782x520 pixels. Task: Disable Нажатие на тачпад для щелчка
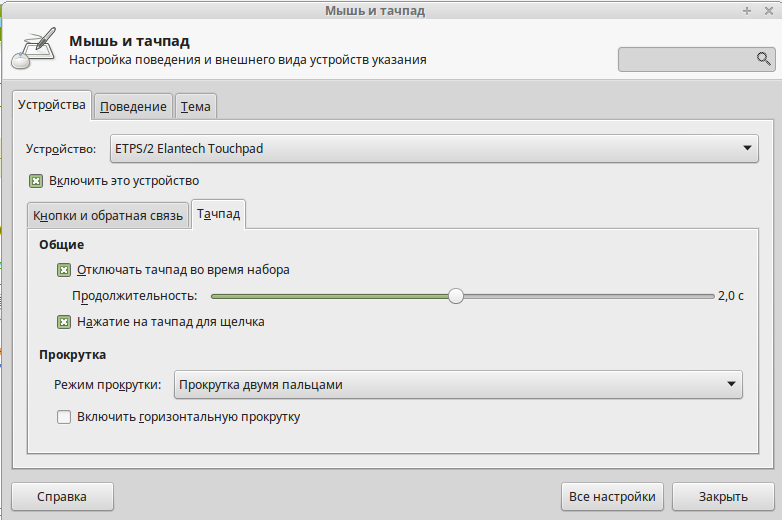[64, 322]
